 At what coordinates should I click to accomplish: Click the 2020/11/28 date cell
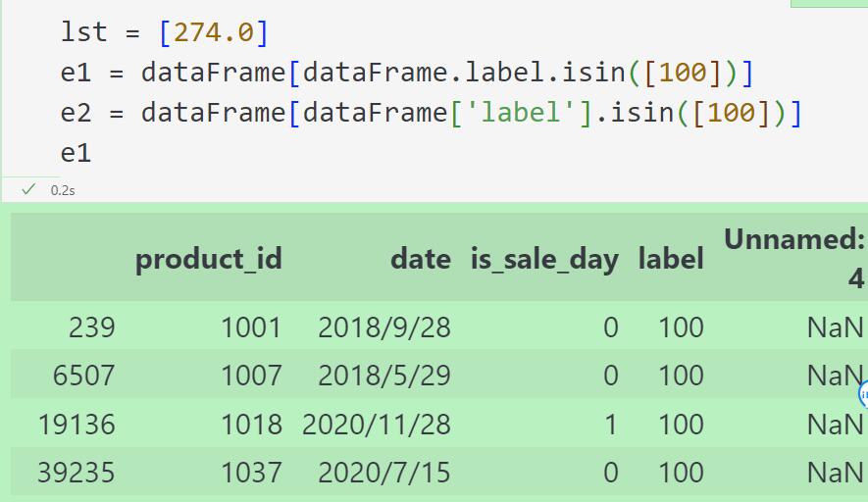point(377,425)
